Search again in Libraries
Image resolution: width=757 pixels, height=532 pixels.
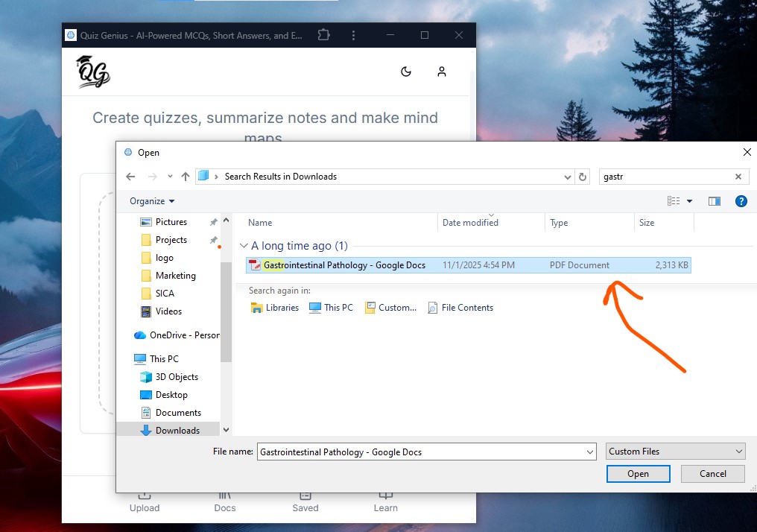pyautogui.click(x=275, y=308)
